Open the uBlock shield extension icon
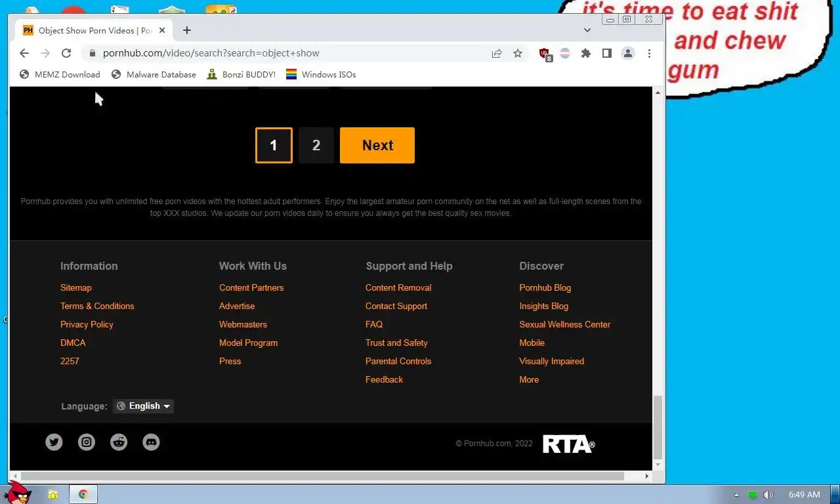The image size is (840, 504). click(545, 54)
